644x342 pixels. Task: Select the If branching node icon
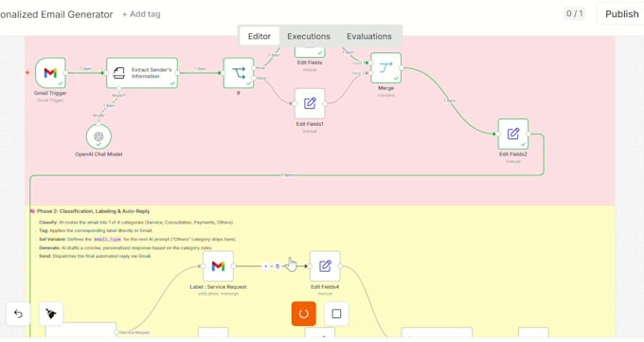(x=239, y=73)
